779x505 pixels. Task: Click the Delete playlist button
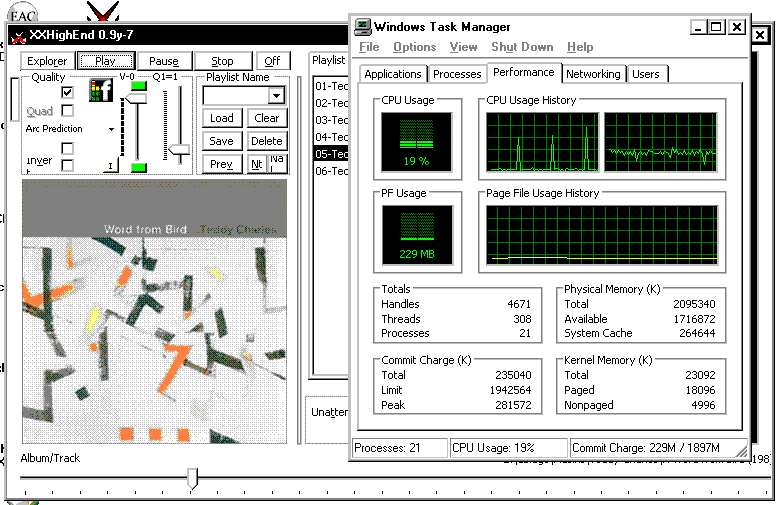(267, 141)
